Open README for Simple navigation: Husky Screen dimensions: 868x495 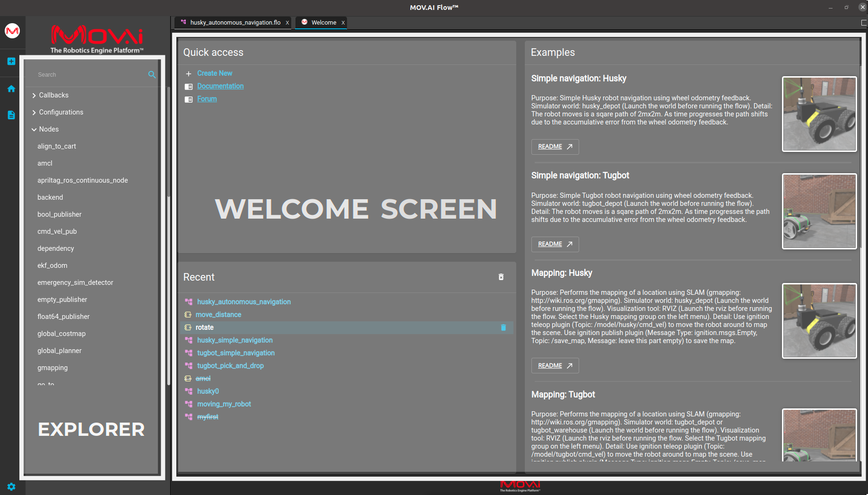[555, 147]
